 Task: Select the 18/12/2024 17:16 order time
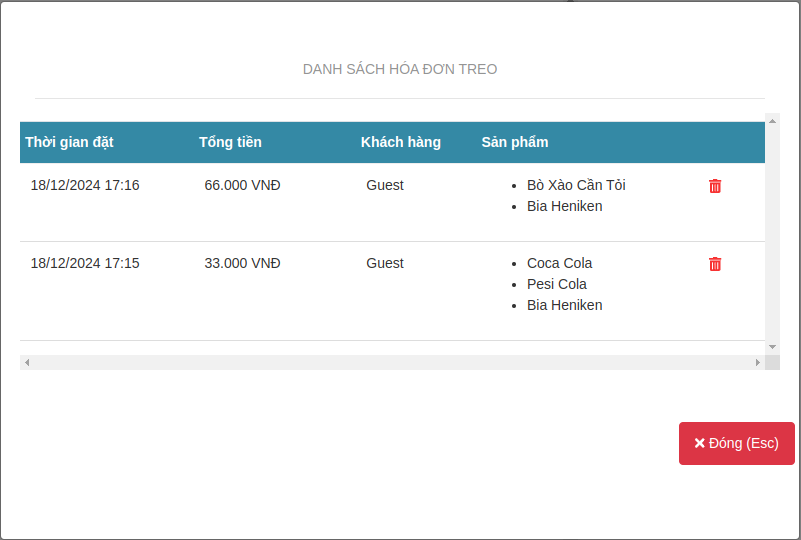pyautogui.click(x=85, y=185)
